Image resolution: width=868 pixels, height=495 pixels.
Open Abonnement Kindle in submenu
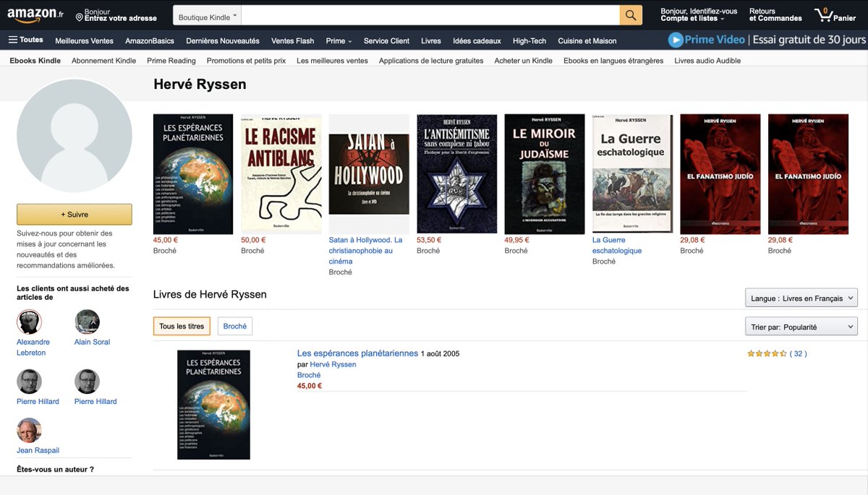point(103,61)
